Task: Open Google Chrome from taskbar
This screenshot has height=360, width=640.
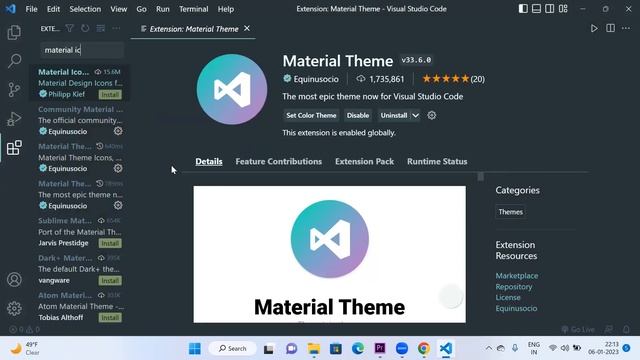Action: pyautogui.click(x=424, y=349)
